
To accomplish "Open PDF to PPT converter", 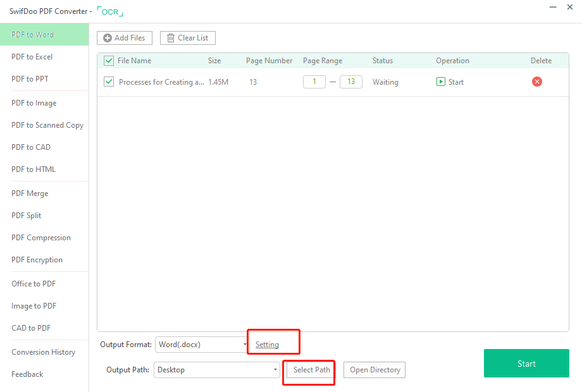I will pyautogui.click(x=30, y=78).
